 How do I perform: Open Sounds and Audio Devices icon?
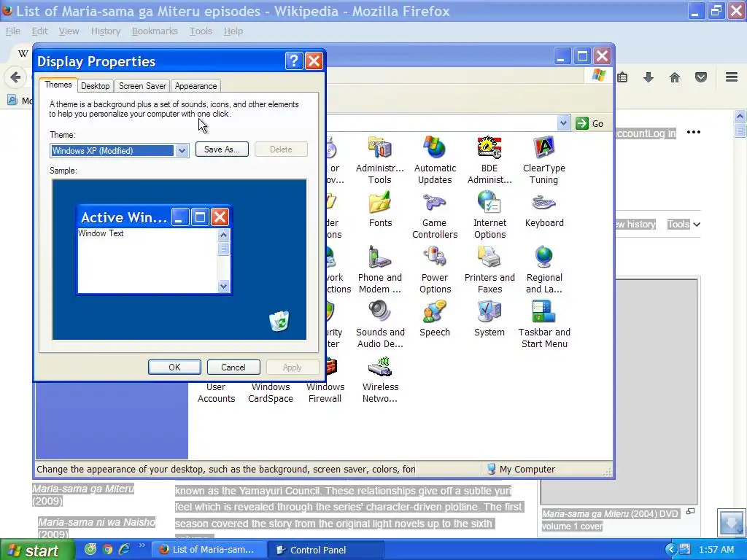(x=379, y=324)
